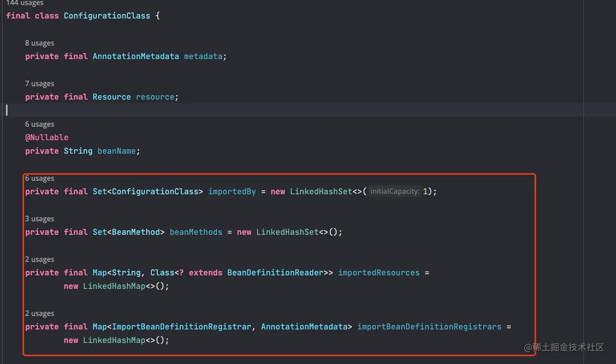
Task: Open the "6 usages" hint above @Nullable
Action: (x=40, y=124)
